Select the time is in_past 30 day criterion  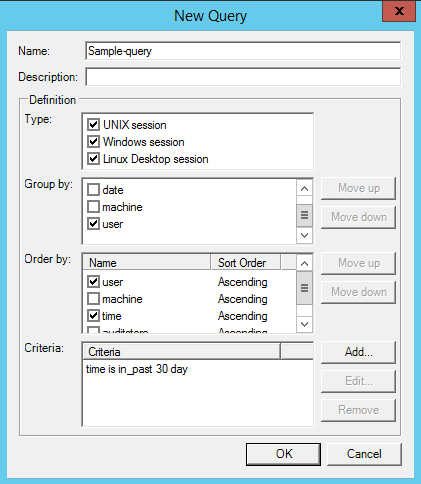click(x=137, y=369)
